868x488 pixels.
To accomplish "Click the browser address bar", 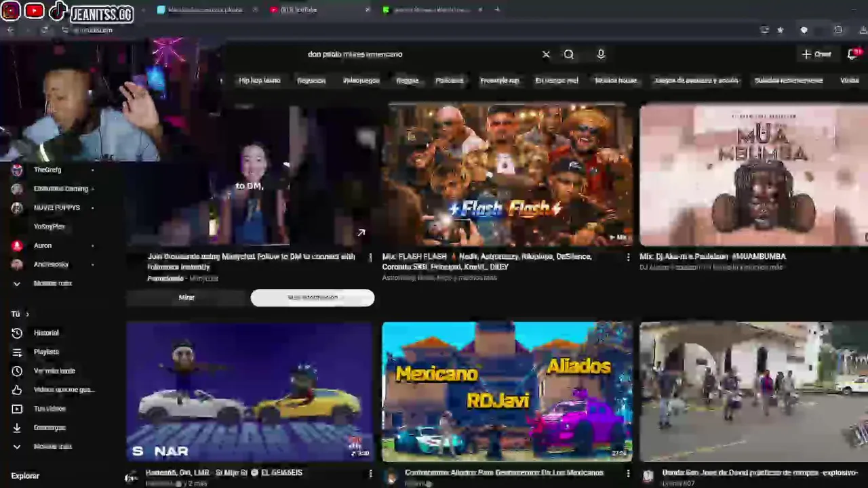I will [407, 30].
